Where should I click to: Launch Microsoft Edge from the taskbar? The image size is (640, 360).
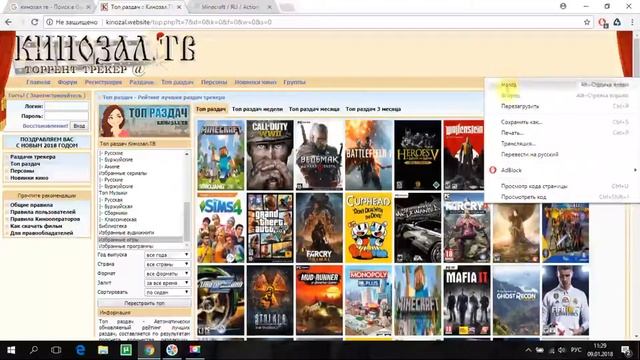point(80,350)
